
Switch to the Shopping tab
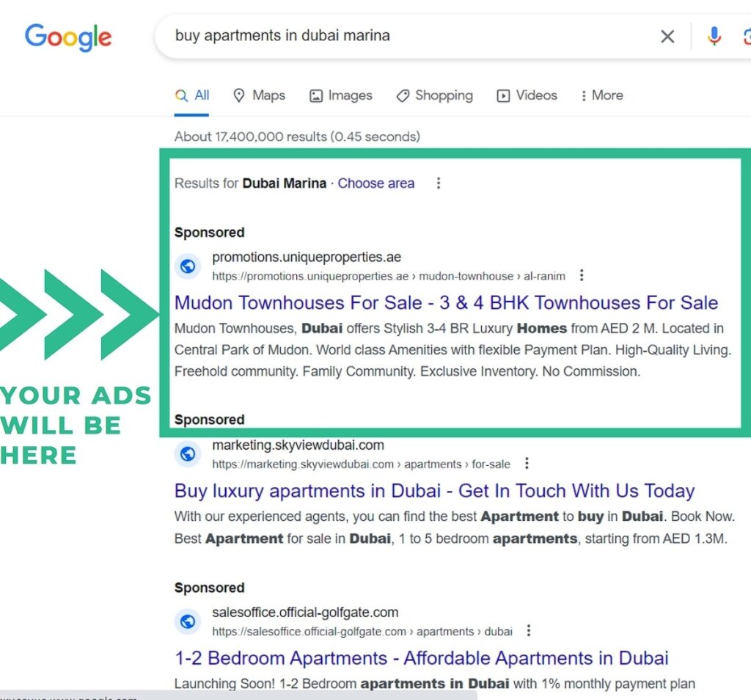(x=434, y=95)
